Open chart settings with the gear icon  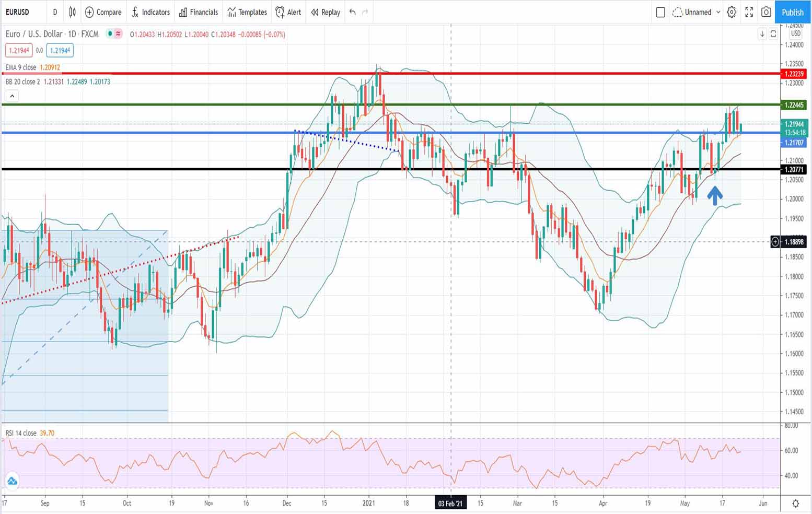[732, 12]
